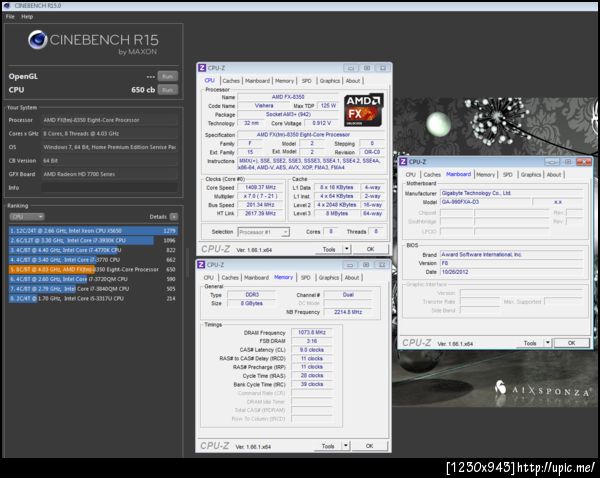This screenshot has height=478, width=600.
Task: Click the AMD FX processor logo
Action: click(x=364, y=110)
